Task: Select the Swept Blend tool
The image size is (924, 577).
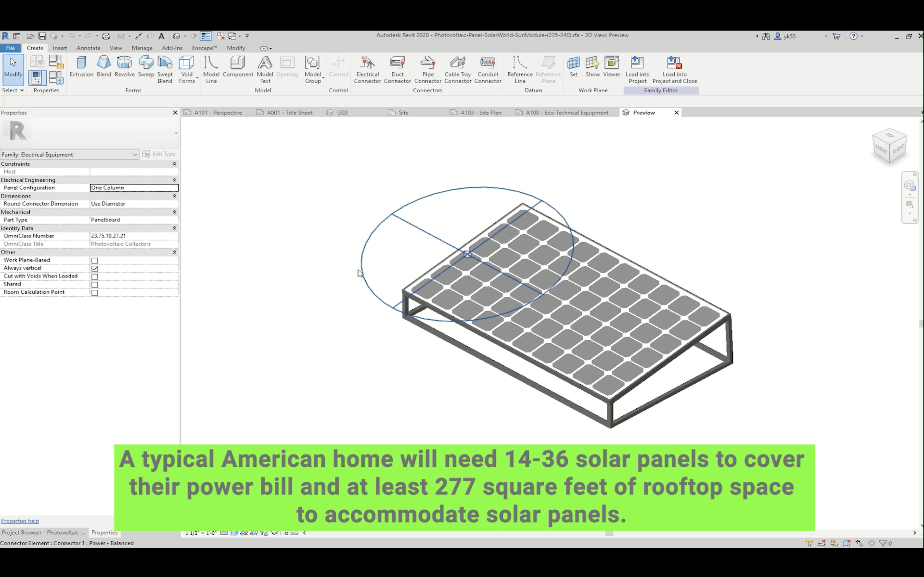Action: coord(165,69)
